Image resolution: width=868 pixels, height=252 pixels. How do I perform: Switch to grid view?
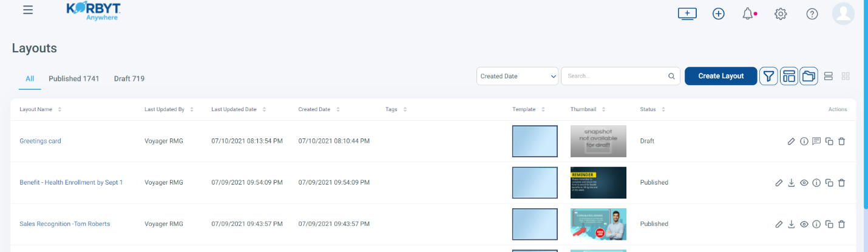[x=846, y=76]
